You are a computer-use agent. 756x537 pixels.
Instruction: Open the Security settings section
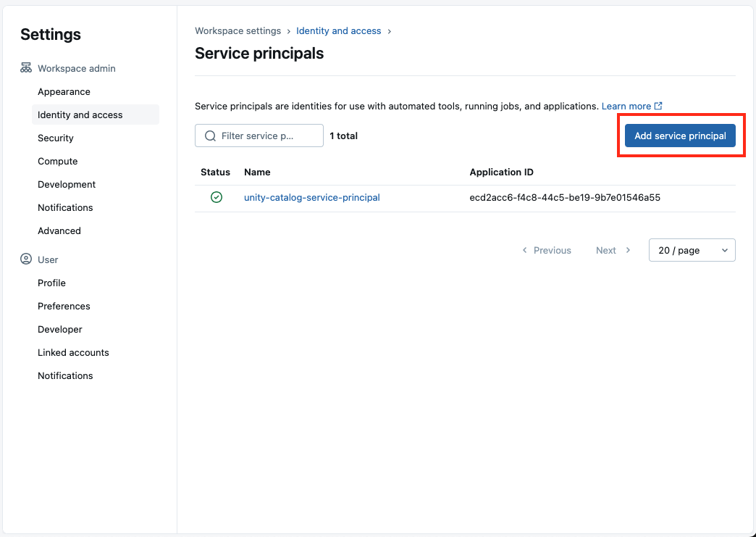click(57, 138)
